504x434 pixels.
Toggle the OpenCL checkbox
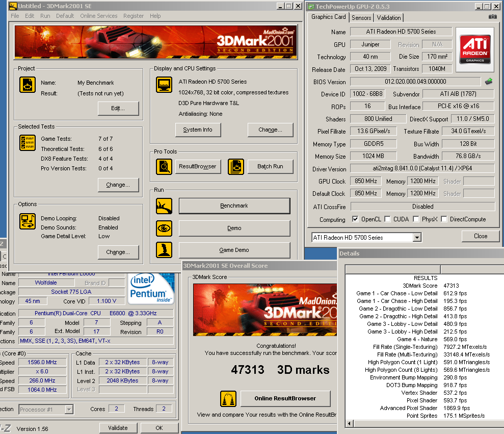[x=355, y=219]
